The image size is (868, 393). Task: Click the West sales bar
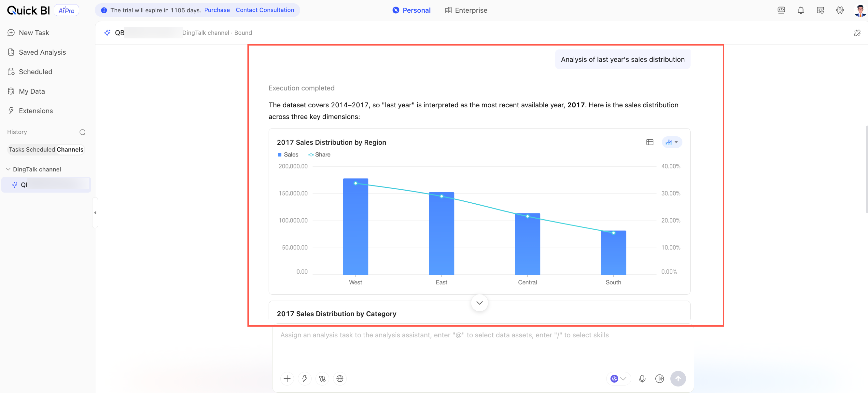click(x=356, y=227)
